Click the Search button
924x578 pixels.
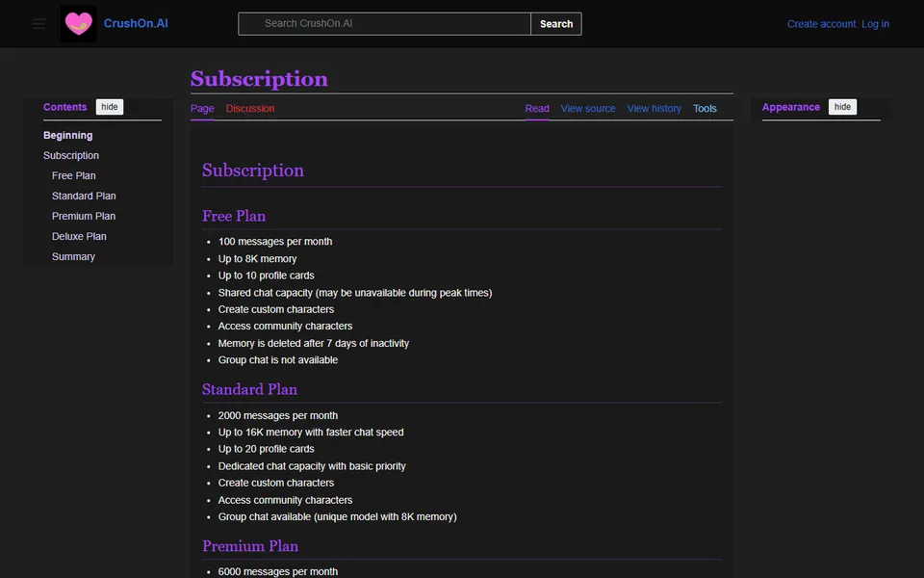556,23
